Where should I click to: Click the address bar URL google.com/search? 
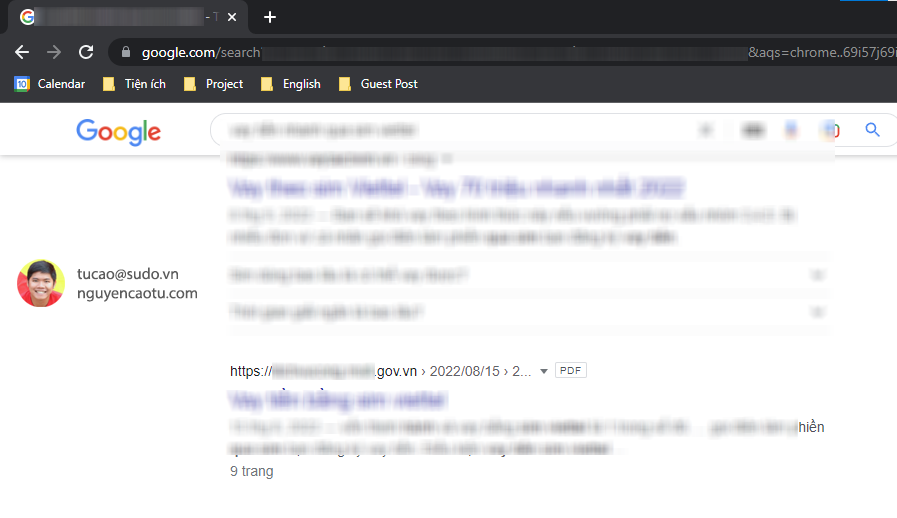tap(200, 53)
